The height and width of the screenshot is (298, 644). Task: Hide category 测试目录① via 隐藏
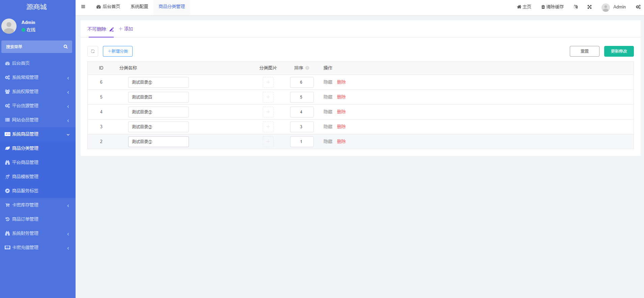click(x=328, y=142)
